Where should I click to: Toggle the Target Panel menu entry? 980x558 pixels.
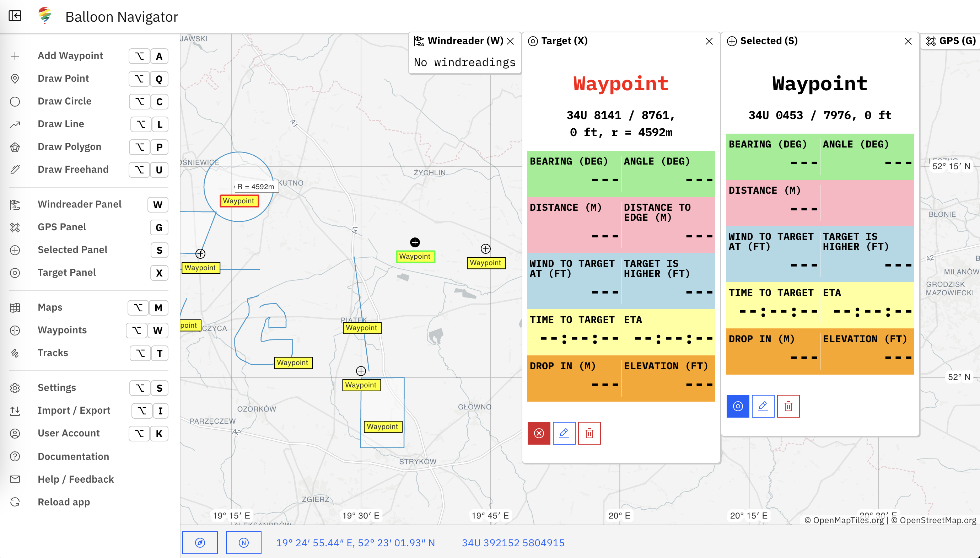(x=67, y=273)
